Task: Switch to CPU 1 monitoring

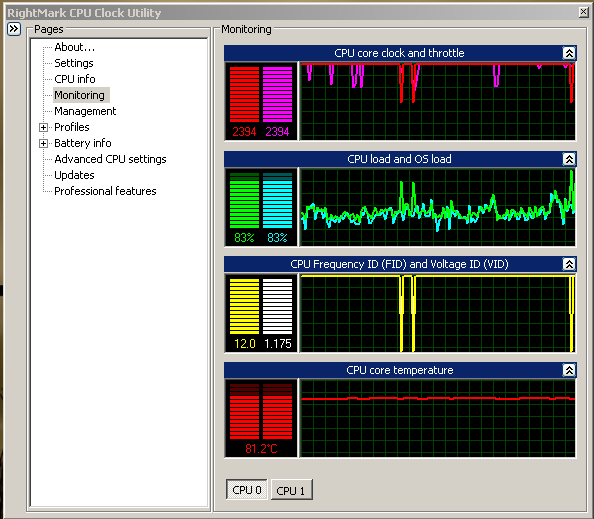Action: [x=291, y=491]
